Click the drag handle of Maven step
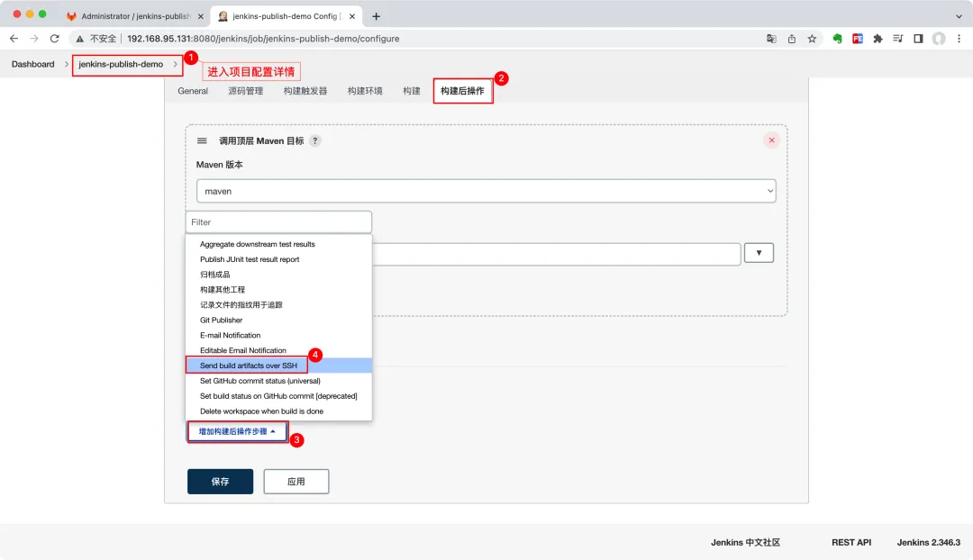This screenshot has width=973, height=560. click(x=202, y=140)
